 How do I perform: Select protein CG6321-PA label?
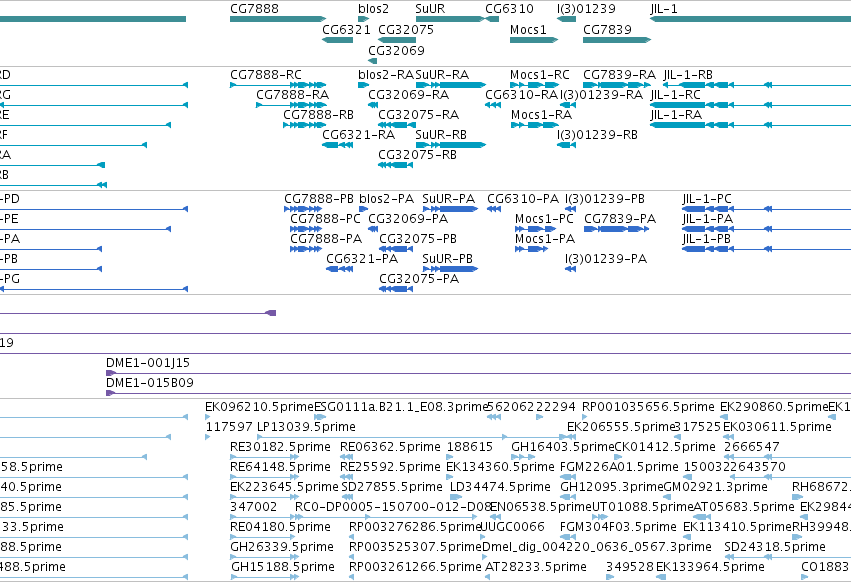pyautogui.click(x=362, y=259)
